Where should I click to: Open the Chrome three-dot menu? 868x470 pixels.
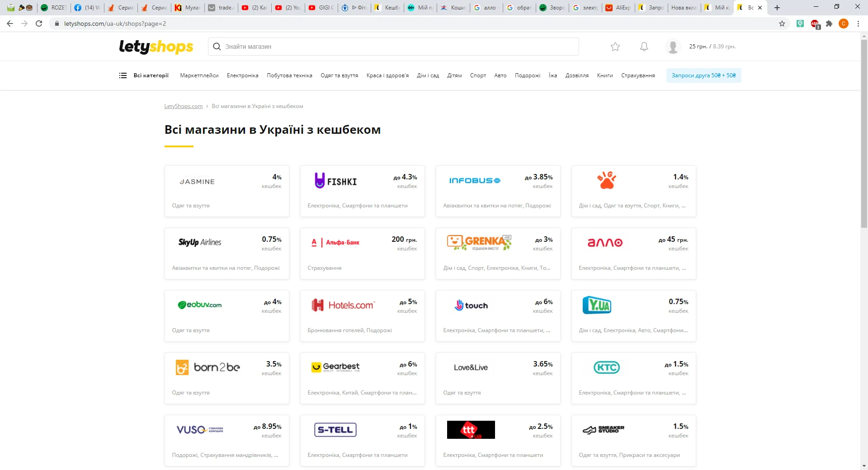coord(858,23)
